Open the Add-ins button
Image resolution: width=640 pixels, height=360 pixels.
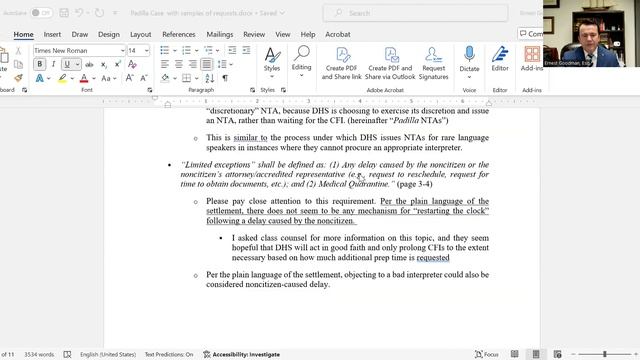click(x=532, y=59)
